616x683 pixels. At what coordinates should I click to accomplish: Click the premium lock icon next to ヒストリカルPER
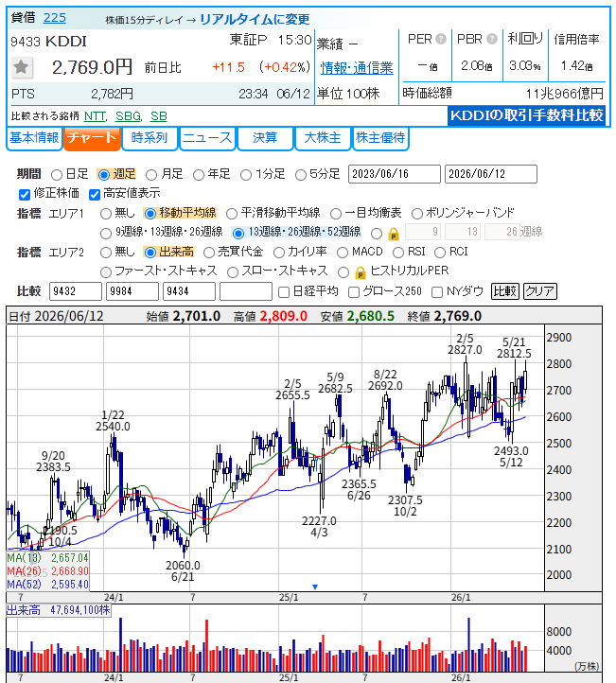[x=361, y=273]
